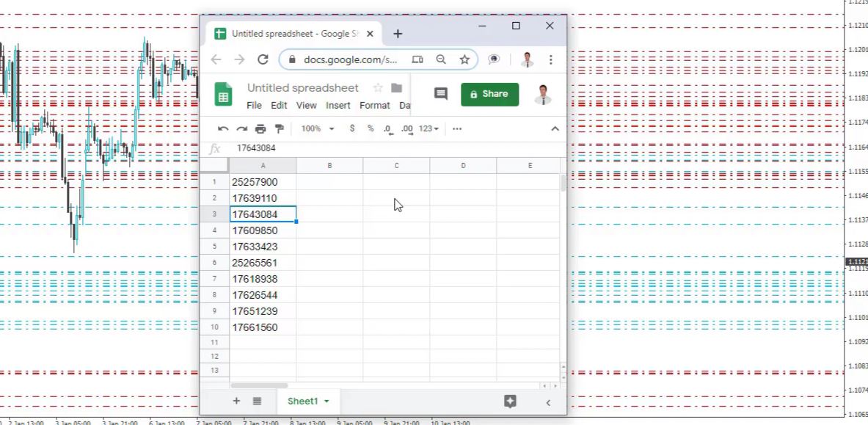
Task: Add a new sheet with plus button
Action: 236,402
